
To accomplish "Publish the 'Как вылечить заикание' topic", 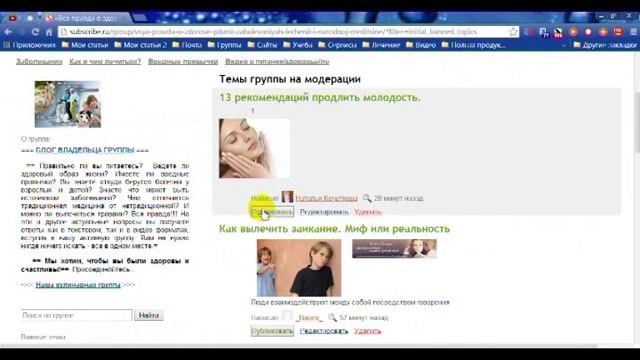I will pos(272,331).
